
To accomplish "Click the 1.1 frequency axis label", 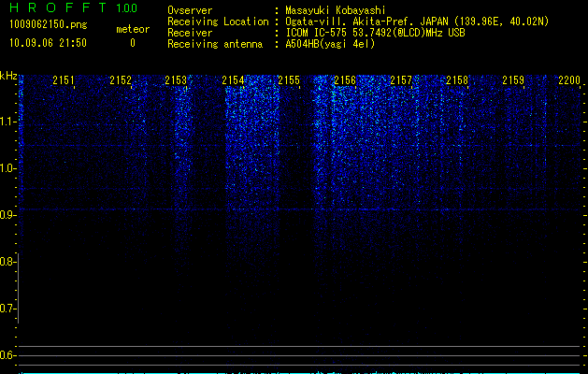I will click(7, 122).
